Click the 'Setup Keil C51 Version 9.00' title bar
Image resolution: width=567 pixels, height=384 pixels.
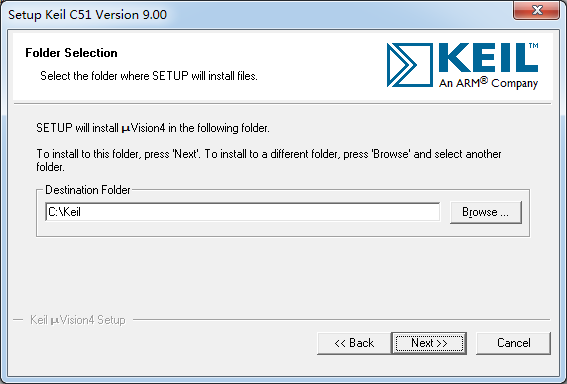[88, 15]
